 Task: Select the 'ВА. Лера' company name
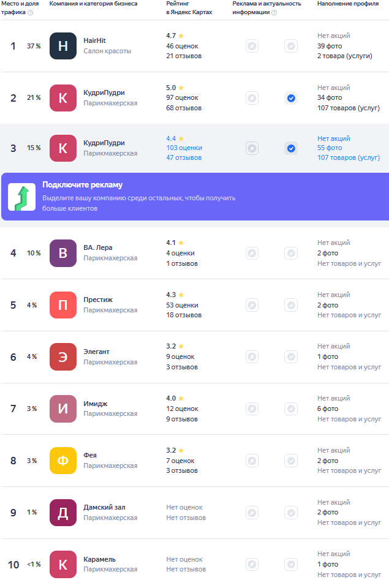pyautogui.click(x=98, y=247)
